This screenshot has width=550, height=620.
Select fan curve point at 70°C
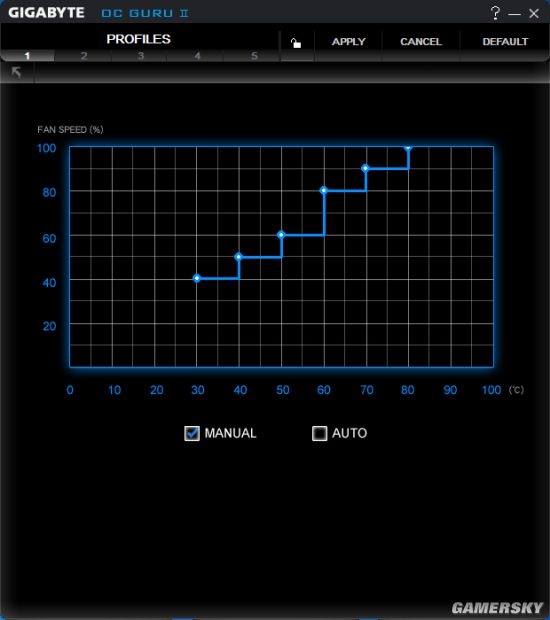pos(365,168)
